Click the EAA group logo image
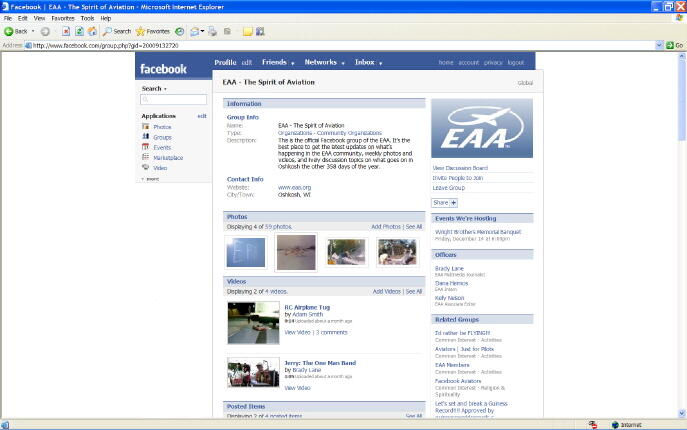687x430 pixels. point(482,128)
